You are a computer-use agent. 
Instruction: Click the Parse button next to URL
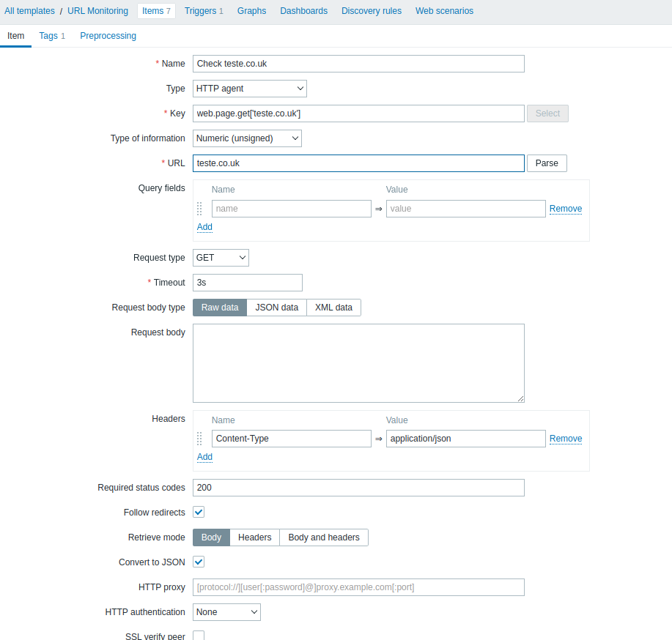547,163
